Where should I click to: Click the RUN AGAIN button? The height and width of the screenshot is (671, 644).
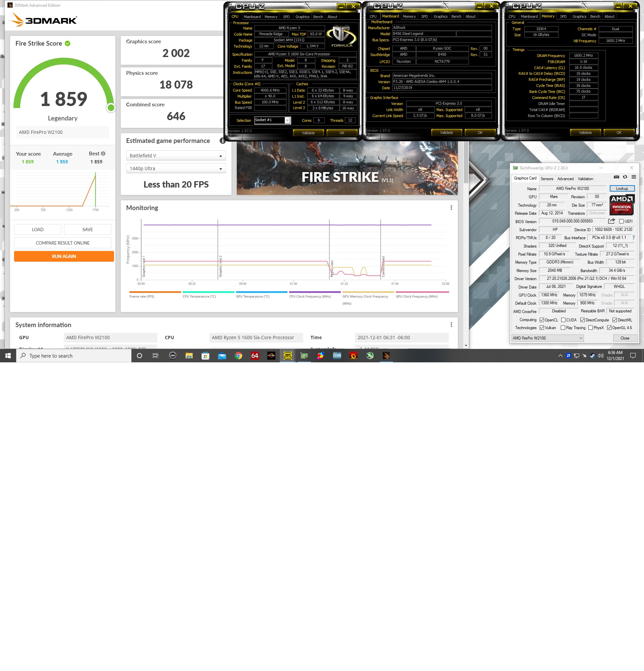pos(64,256)
